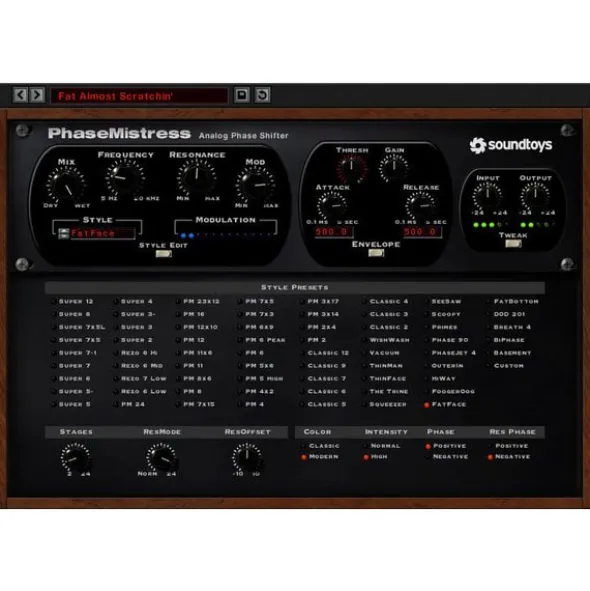Viewport: 590px width, 591px height.
Task: Set Res Phase to Positive
Action: coord(508,446)
